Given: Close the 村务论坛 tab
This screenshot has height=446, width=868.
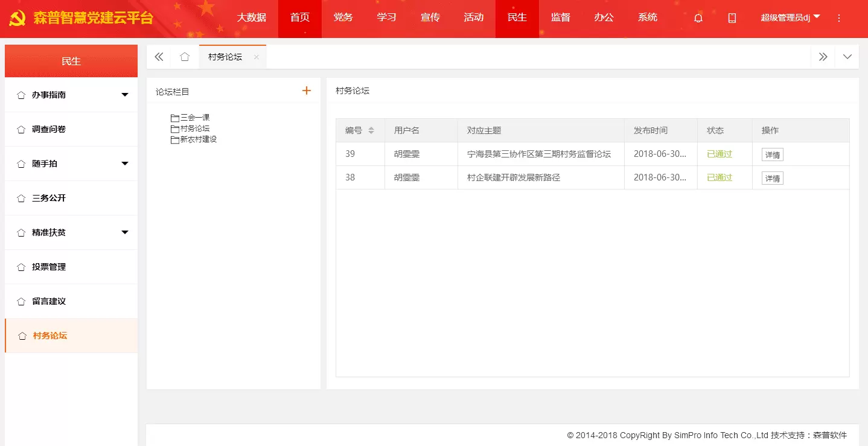Looking at the screenshot, I should [x=257, y=57].
